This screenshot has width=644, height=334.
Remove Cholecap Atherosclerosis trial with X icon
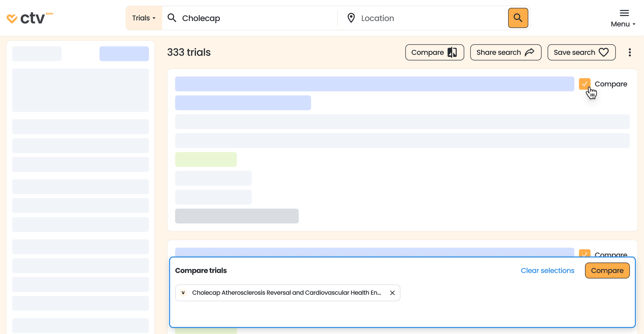coord(392,293)
